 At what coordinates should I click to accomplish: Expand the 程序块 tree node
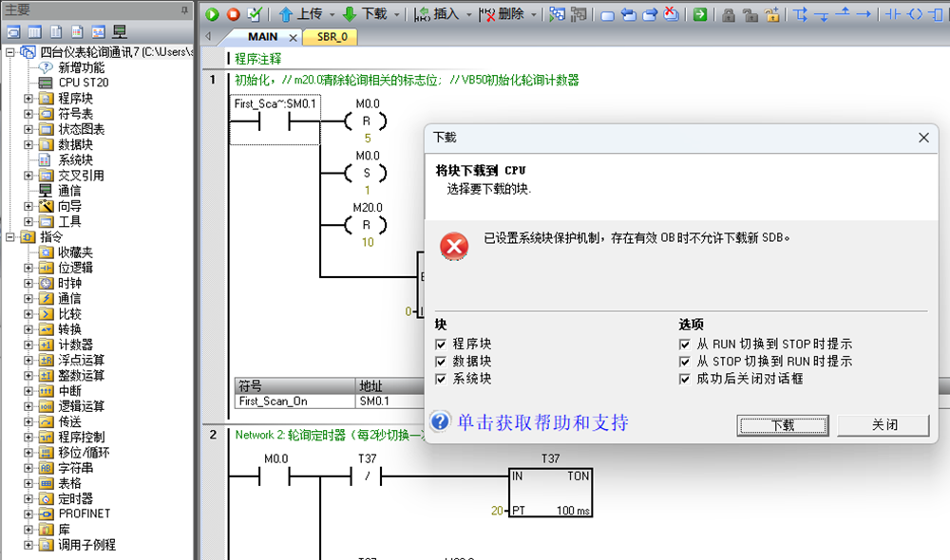pyautogui.click(x=28, y=98)
